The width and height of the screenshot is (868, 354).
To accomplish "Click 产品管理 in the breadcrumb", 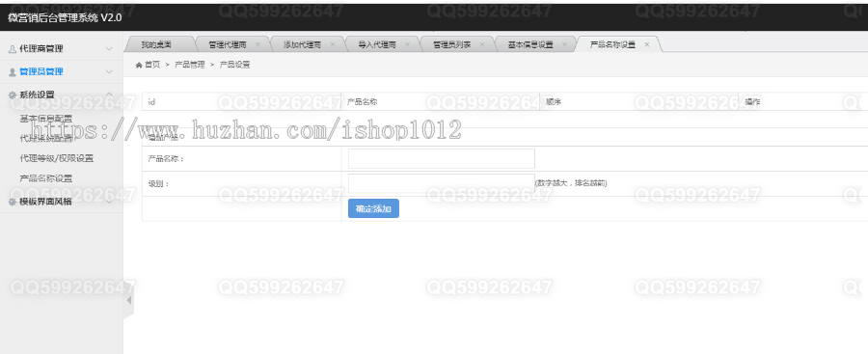I will 190,65.
